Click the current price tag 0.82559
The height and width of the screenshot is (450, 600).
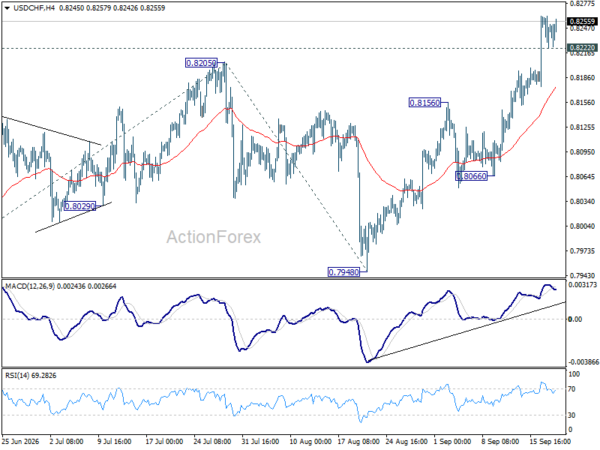click(x=582, y=21)
